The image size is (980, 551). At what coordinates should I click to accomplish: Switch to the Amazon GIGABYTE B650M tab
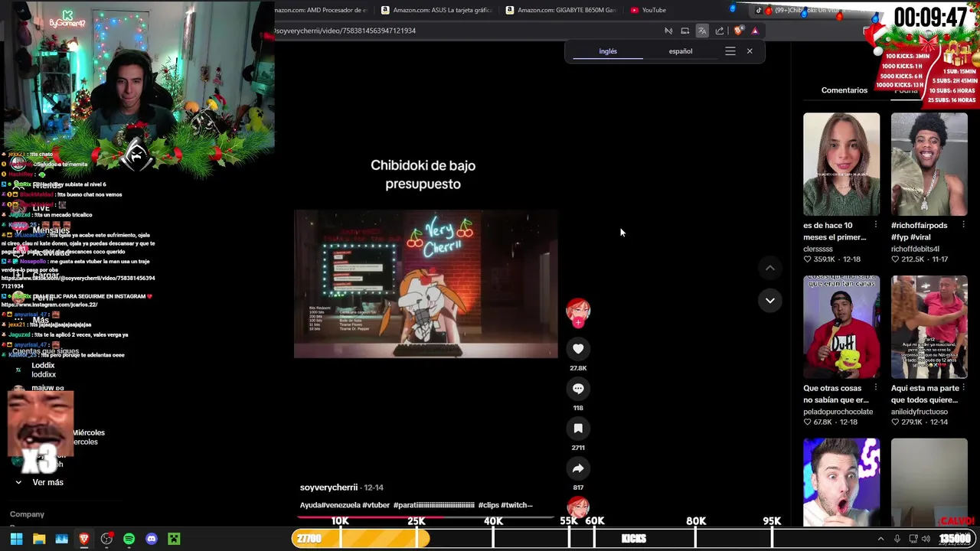(560, 10)
